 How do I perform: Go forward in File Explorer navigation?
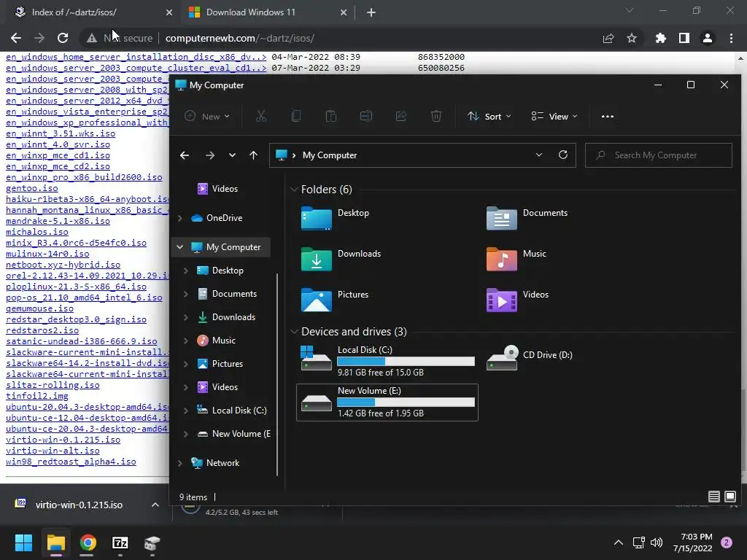[209, 155]
